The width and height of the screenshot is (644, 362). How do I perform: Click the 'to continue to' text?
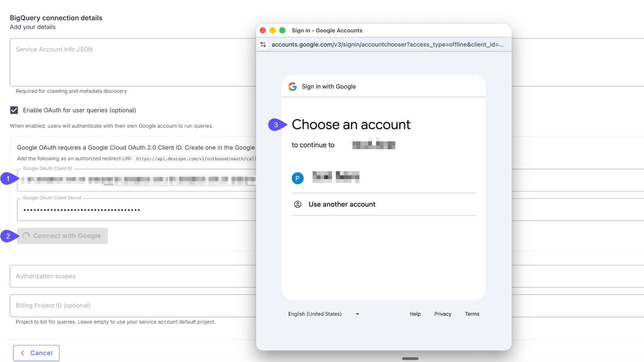313,145
